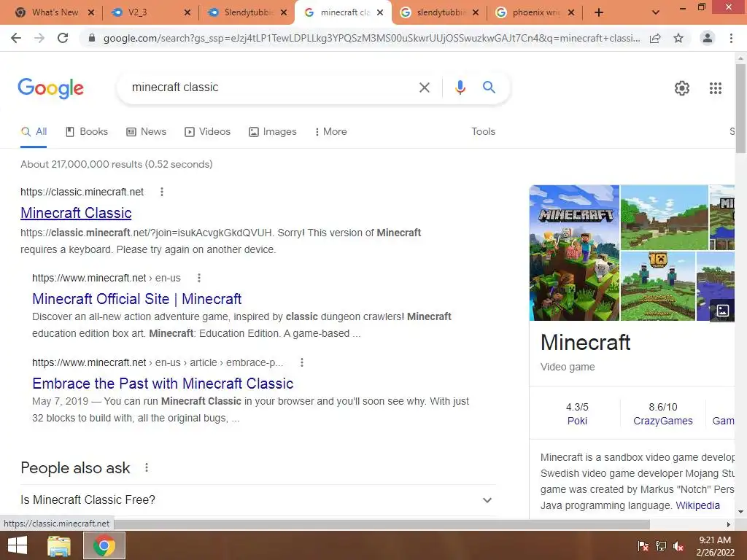
Task: Click the browser forward arrow
Action: (39, 38)
